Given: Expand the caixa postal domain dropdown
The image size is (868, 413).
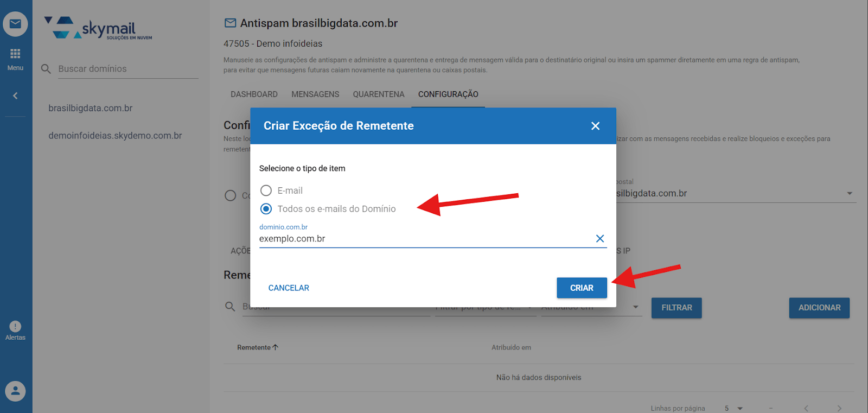Looking at the screenshot, I should pos(849,194).
